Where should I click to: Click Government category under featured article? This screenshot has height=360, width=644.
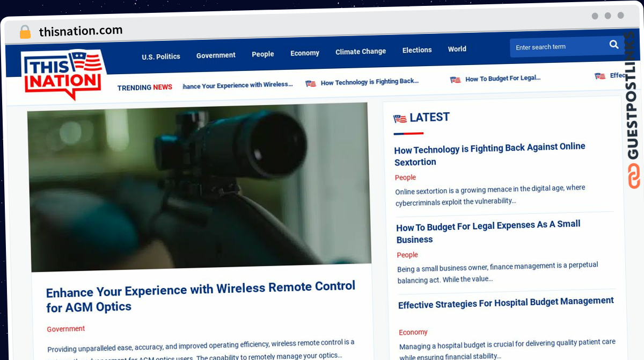66,329
